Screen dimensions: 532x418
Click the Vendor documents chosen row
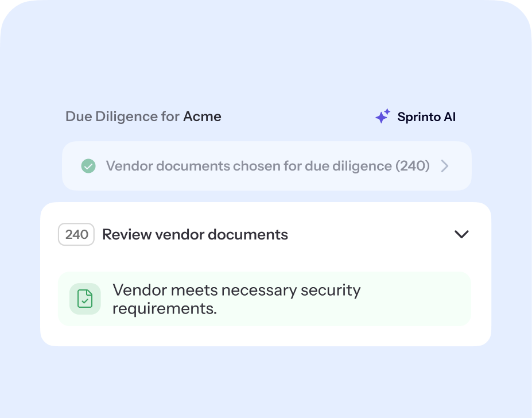tap(266, 166)
